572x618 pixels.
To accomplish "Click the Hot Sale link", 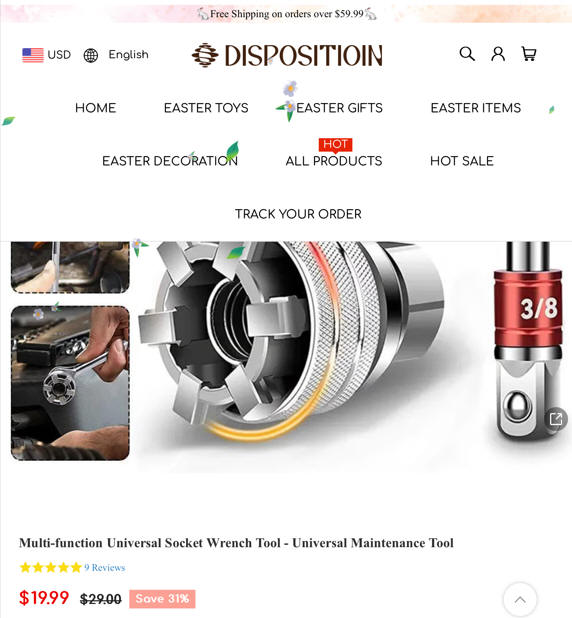I will (x=462, y=161).
